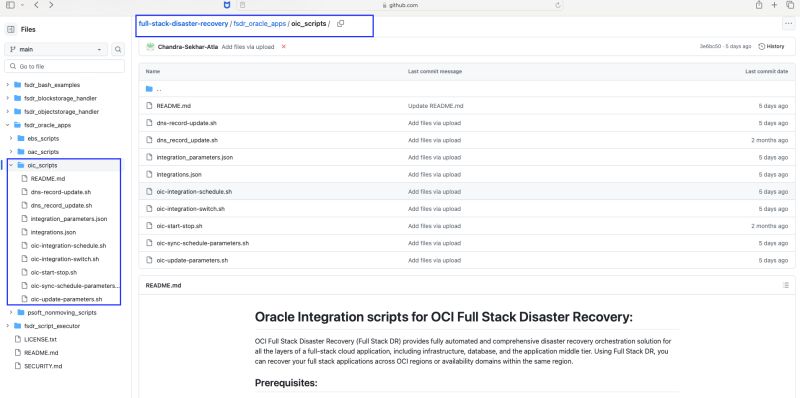Open SECURITY.md in the file tree
The height and width of the screenshot is (398, 800).
43,366
